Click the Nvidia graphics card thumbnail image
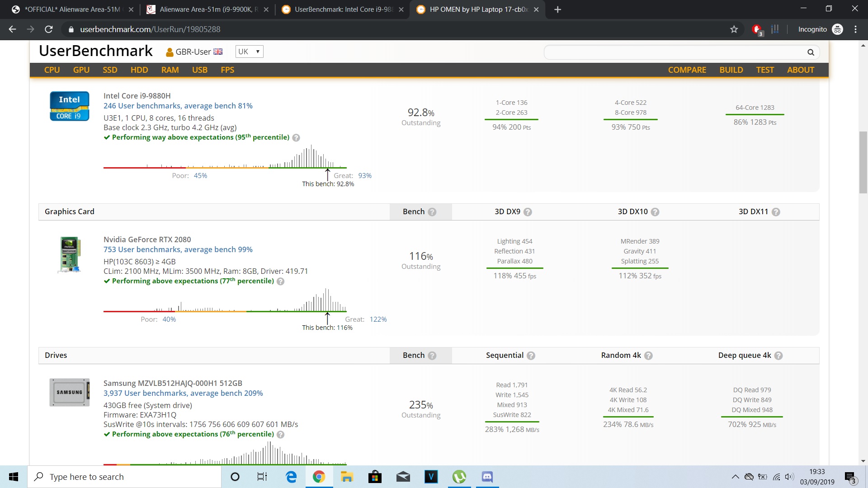The width and height of the screenshot is (868, 488). (70, 254)
